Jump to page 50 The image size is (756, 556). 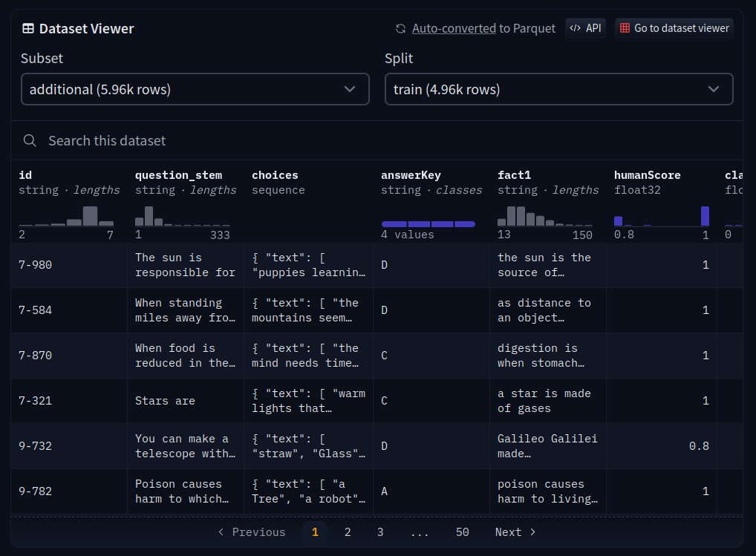coord(463,532)
